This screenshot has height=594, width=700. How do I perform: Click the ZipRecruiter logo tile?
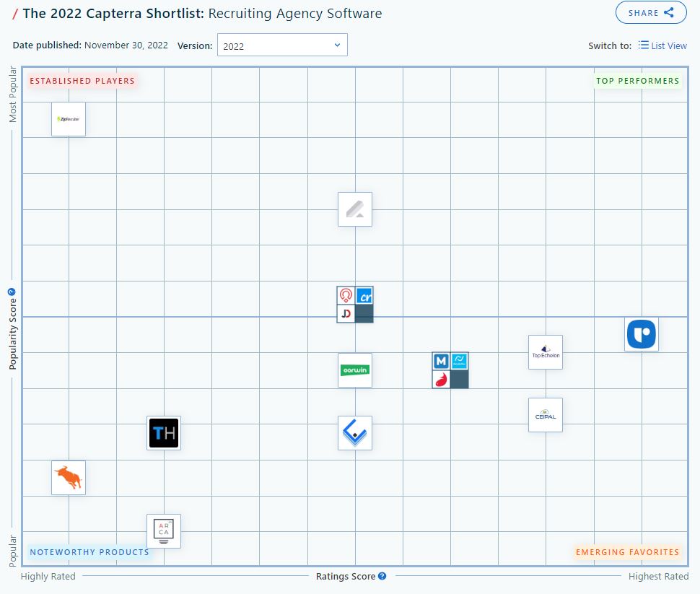click(69, 119)
